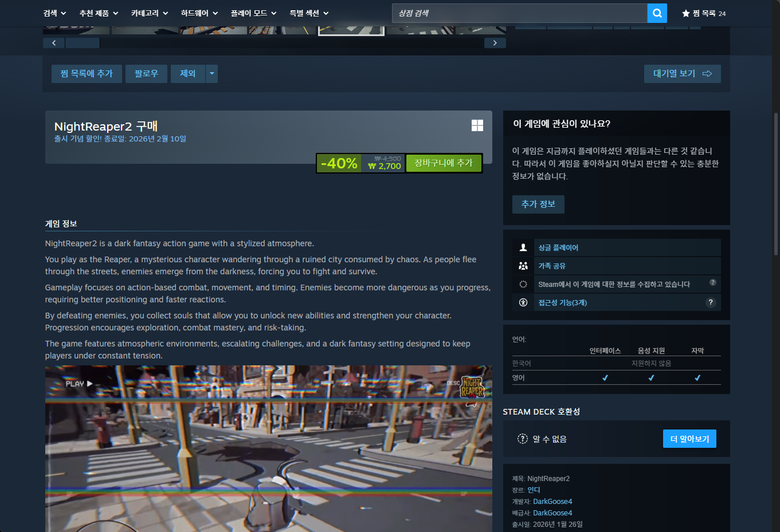Click the Steam info notice text (Steam에서 이 게임에…)
Screen dimensions: 780x532
tap(614, 284)
